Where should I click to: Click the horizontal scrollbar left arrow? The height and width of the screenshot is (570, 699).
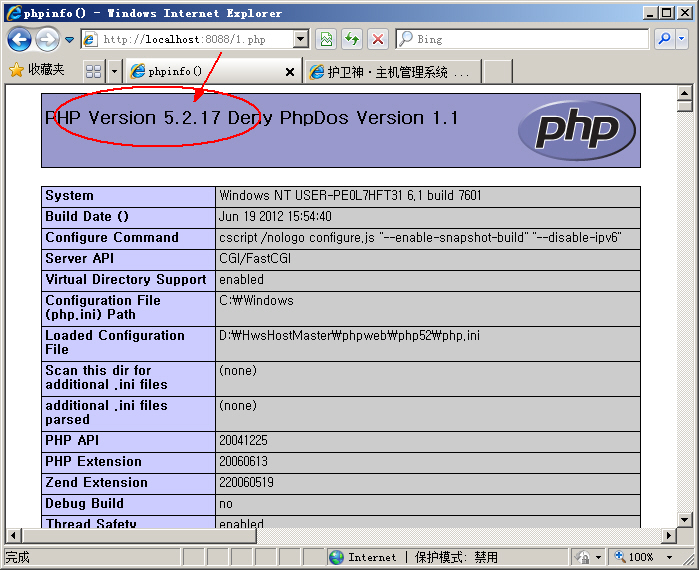click(x=13, y=535)
